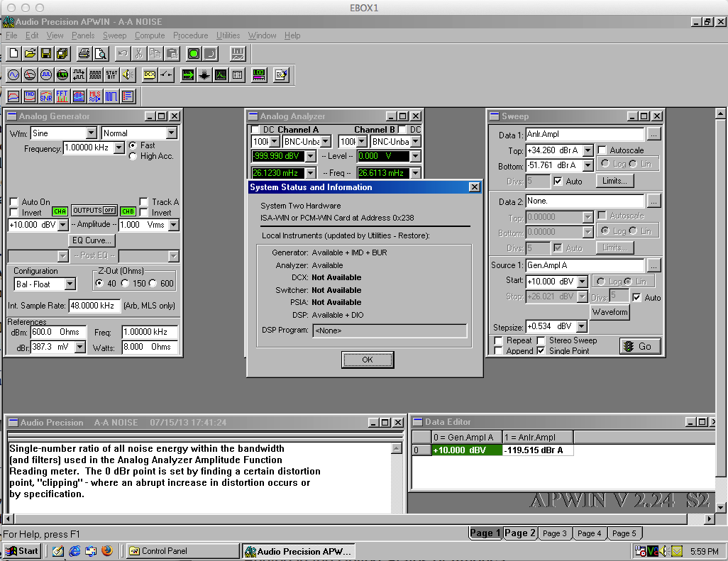Enable Data 1 Autoscale checkbox

coord(602,150)
